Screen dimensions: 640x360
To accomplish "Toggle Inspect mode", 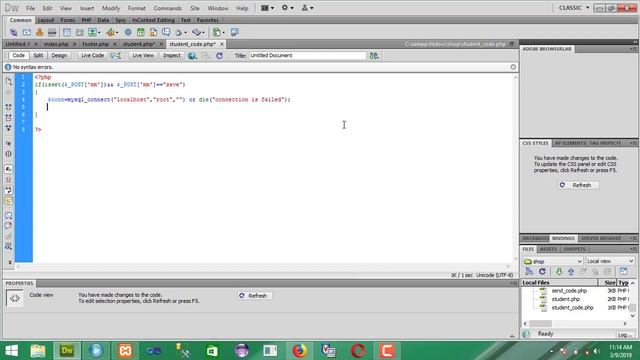I will point(172,56).
